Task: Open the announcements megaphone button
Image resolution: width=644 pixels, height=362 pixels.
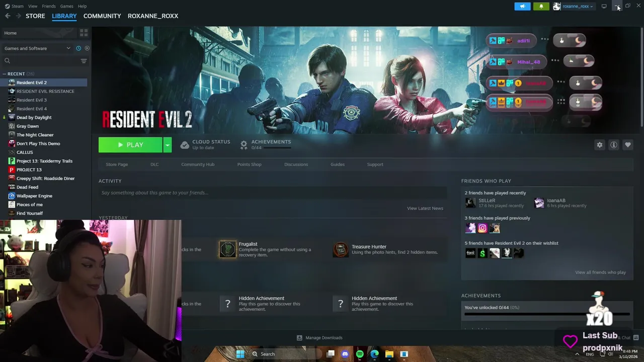Action: (522, 6)
